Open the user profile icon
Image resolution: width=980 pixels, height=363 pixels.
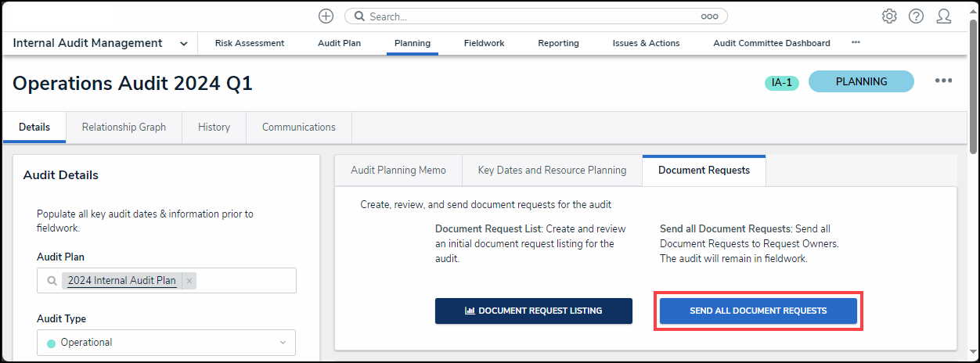coord(944,16)
